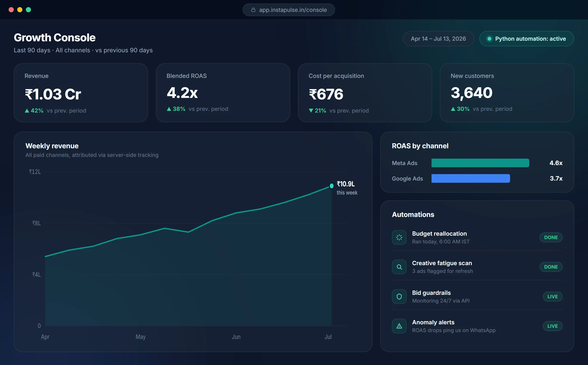588x365 pixels.
Task: Click the Budget reallocation sparkle icon
Action: 399,237
